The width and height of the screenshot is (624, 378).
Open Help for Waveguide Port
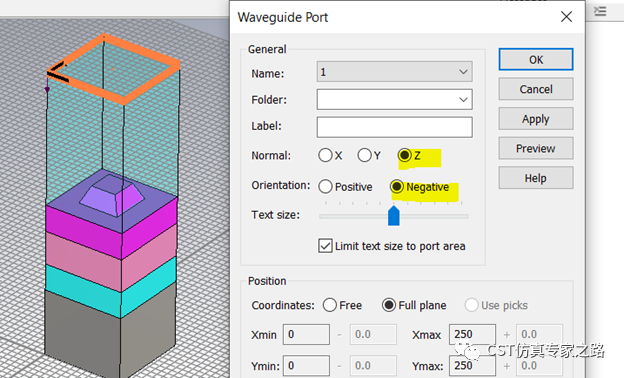click(x=536, y=178)
